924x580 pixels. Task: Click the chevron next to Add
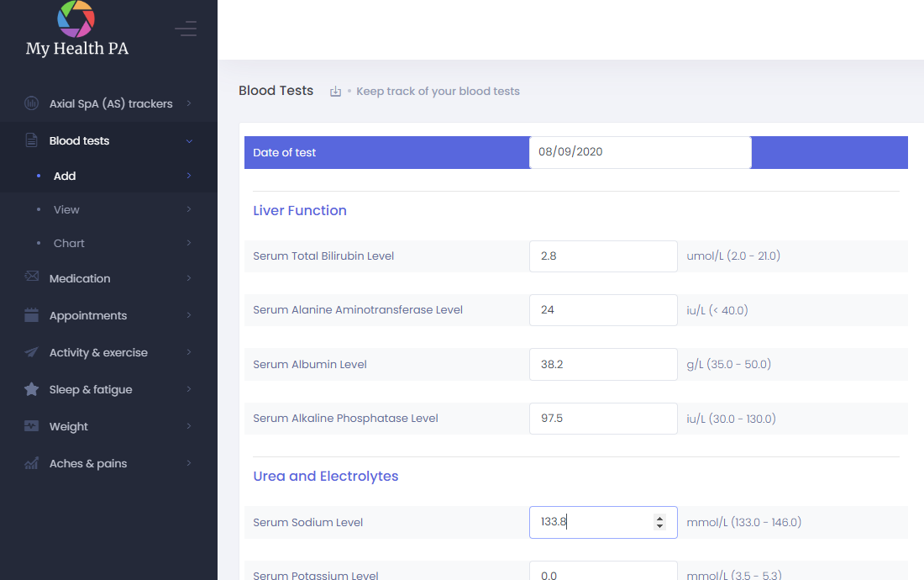point(189,176)
